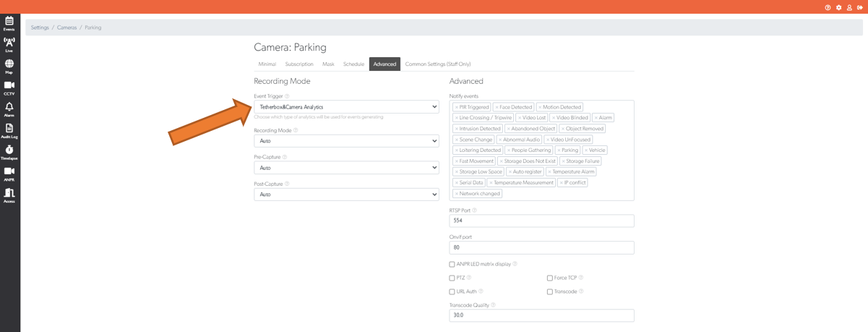Click help icon next to ANPR LED matrix display
The height and width of the screenshot is (332, 868).
tap(515, 264)
